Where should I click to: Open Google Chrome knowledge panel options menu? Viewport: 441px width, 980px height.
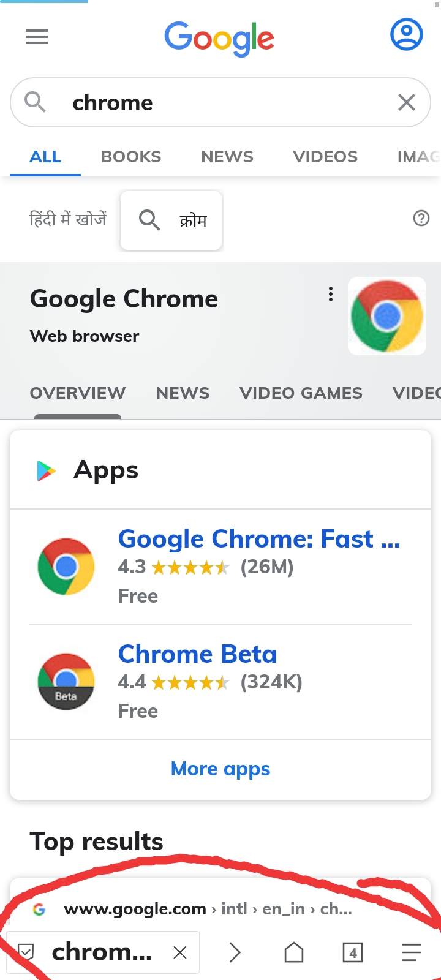pos(331,295)
